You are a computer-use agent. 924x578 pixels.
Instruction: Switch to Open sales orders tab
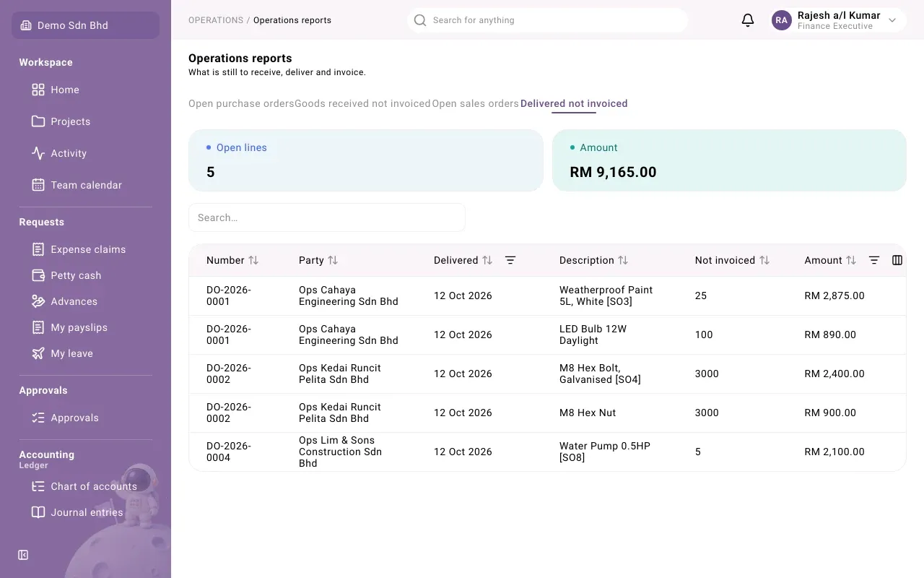point(476,103)
